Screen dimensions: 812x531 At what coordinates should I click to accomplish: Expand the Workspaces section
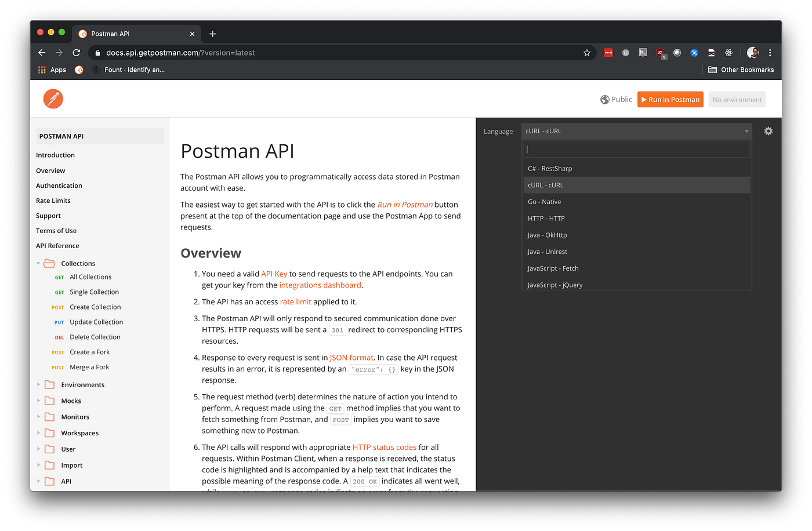[38, 432]
